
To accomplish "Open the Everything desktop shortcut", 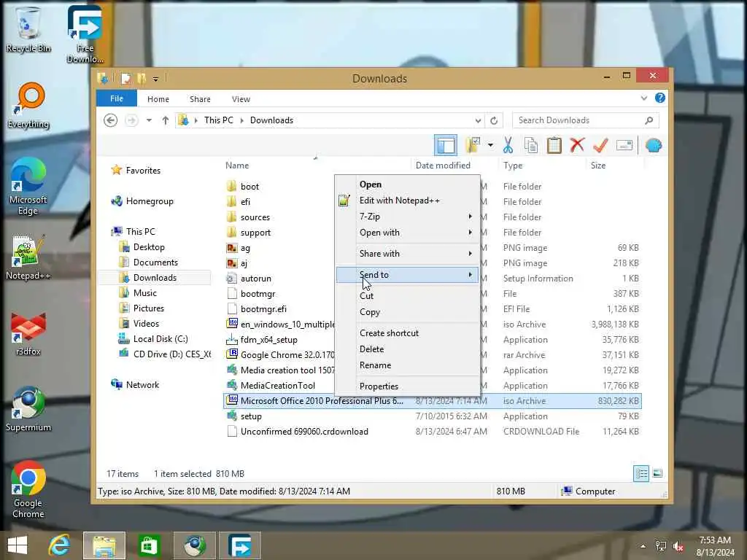I will tap(28, 106).
